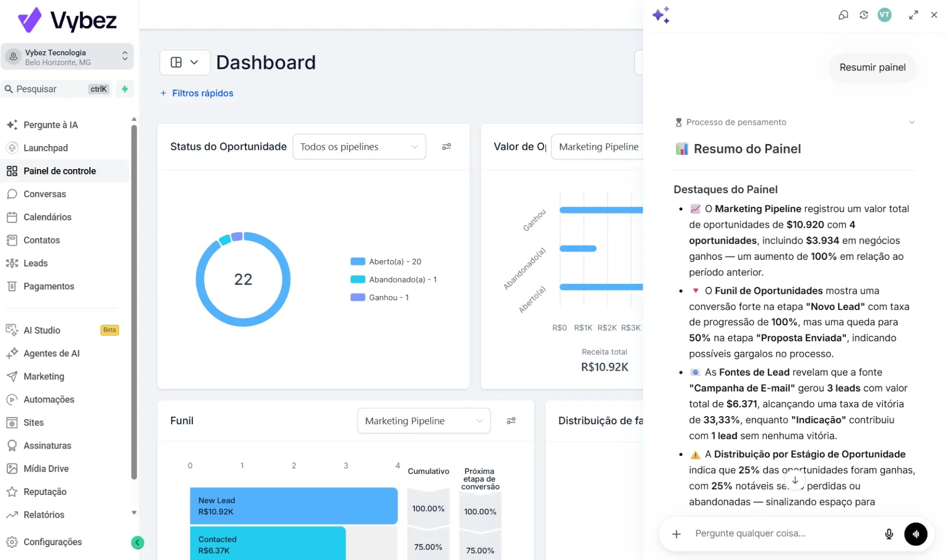Screen dimensions: 947x560
Task: Click the black voice mode button
Action: (x=915, y=534)
